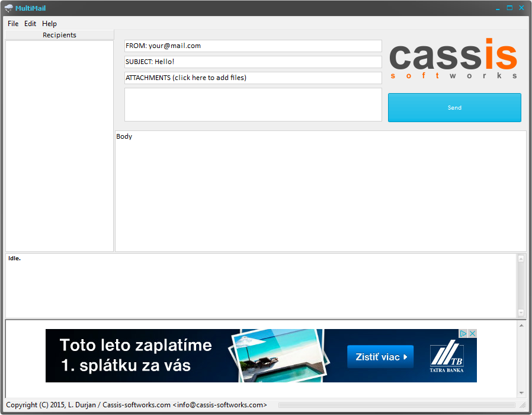Click the beach photo in the ad banner
Image resolution: width=532 pixels, height=415 pixels.
click(279, 356)
